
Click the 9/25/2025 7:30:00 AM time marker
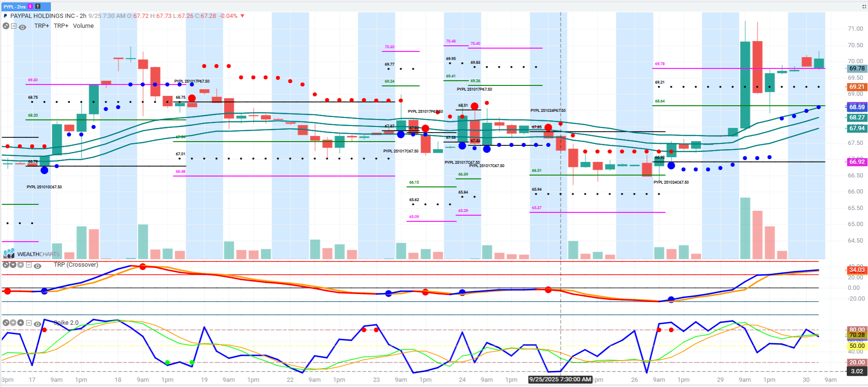point(560,379)
